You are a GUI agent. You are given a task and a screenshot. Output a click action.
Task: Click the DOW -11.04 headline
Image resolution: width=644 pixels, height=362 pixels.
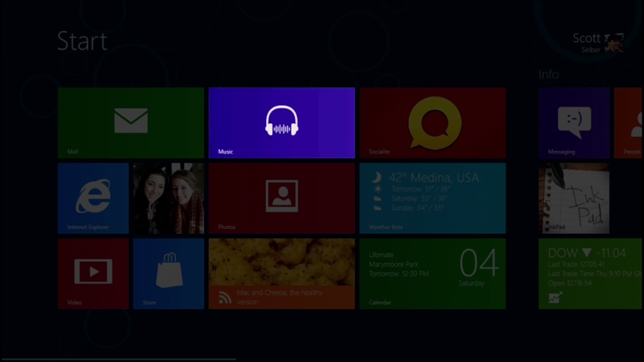click(x=587, y=253)
